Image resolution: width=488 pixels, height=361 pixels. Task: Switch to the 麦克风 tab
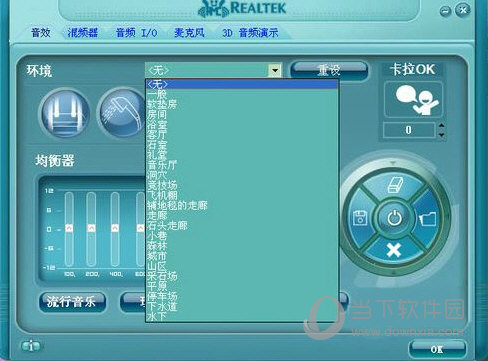tap(189, 32)
